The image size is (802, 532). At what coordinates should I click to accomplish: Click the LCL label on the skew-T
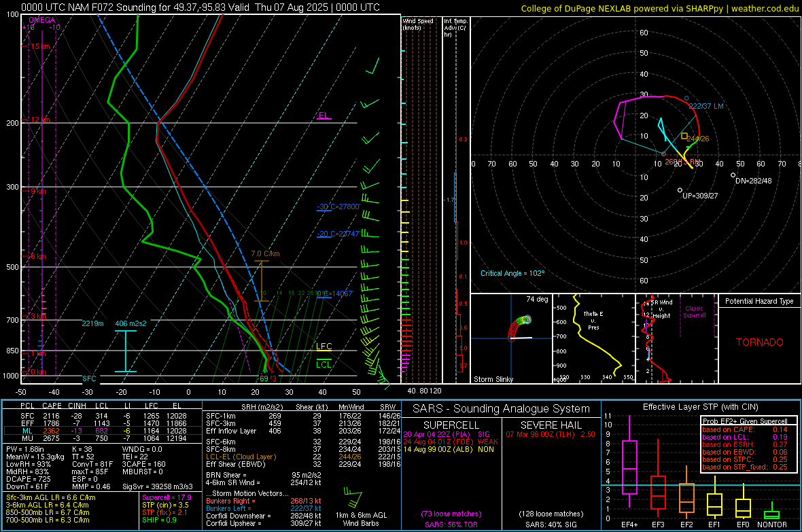tap(324, 364)
